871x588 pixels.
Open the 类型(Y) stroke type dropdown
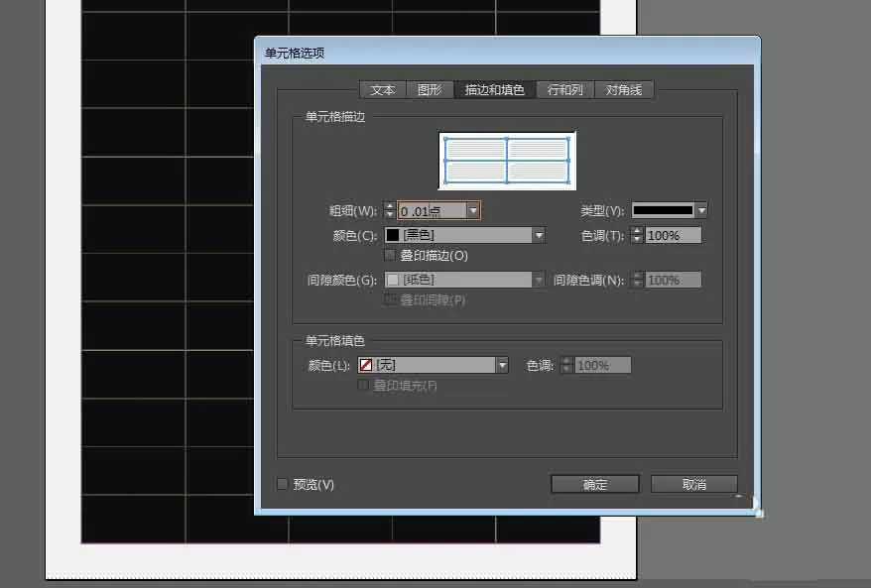coord(701,210)
